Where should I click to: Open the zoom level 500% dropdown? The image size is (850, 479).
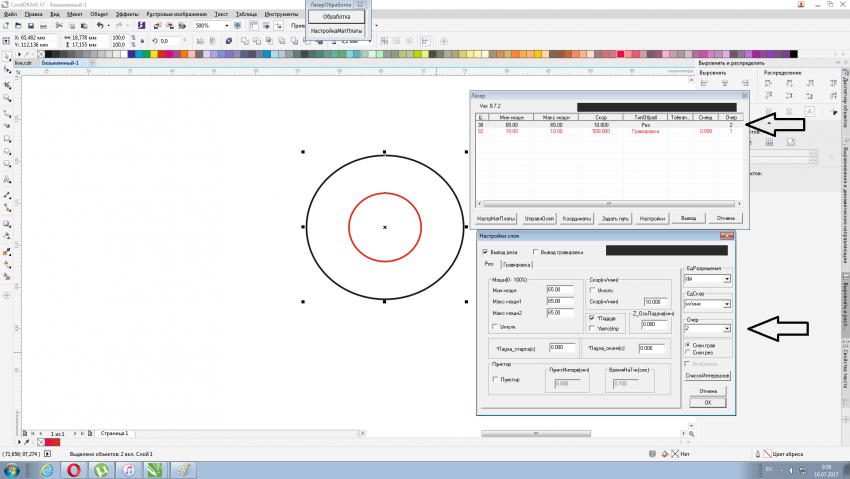229,26
